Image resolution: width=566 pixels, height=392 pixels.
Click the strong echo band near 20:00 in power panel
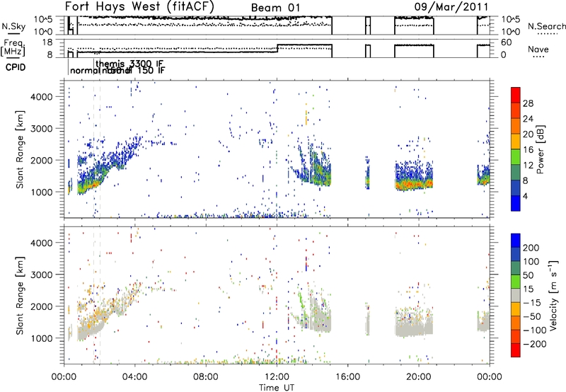click(414, 185)
